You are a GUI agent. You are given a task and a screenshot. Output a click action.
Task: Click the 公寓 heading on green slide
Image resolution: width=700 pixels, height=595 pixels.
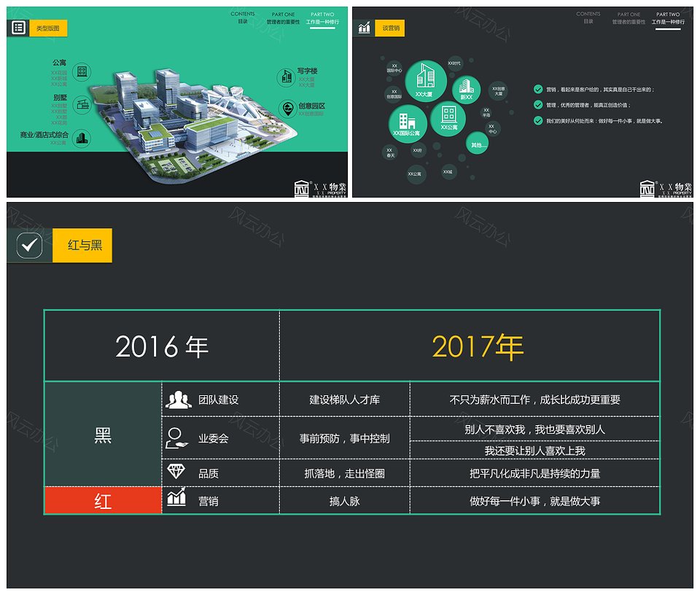59,63
